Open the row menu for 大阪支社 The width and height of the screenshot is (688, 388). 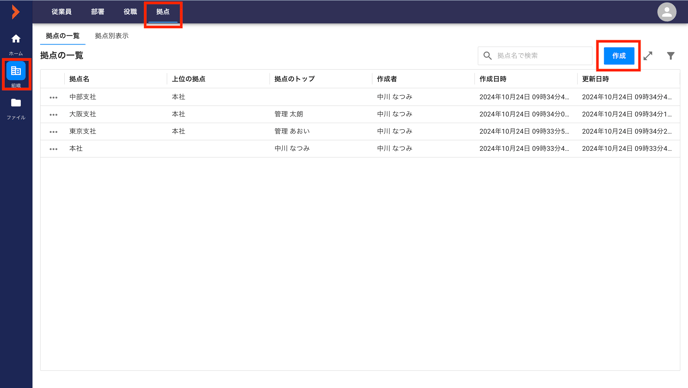pyautogui.click(x=54, y=115)
